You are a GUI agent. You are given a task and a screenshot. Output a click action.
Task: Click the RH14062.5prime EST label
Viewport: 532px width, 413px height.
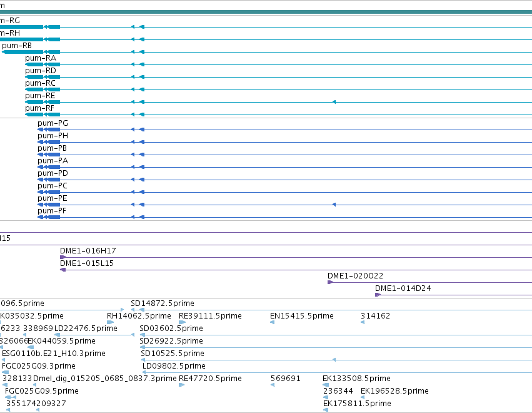[139, 316]
